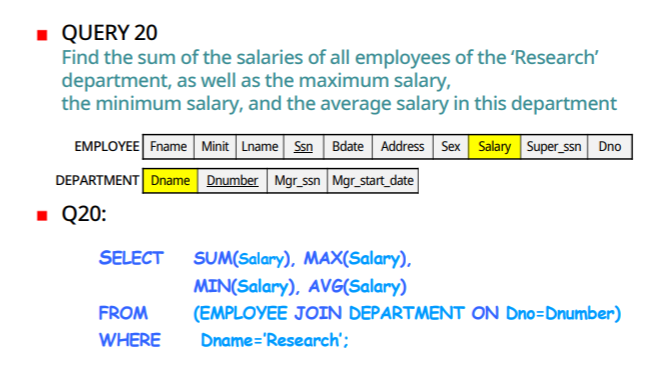Image resolution: width=668 pixels, height=367 pixels.
Task: Select the Bdate column cell
Action: [348, 147]
